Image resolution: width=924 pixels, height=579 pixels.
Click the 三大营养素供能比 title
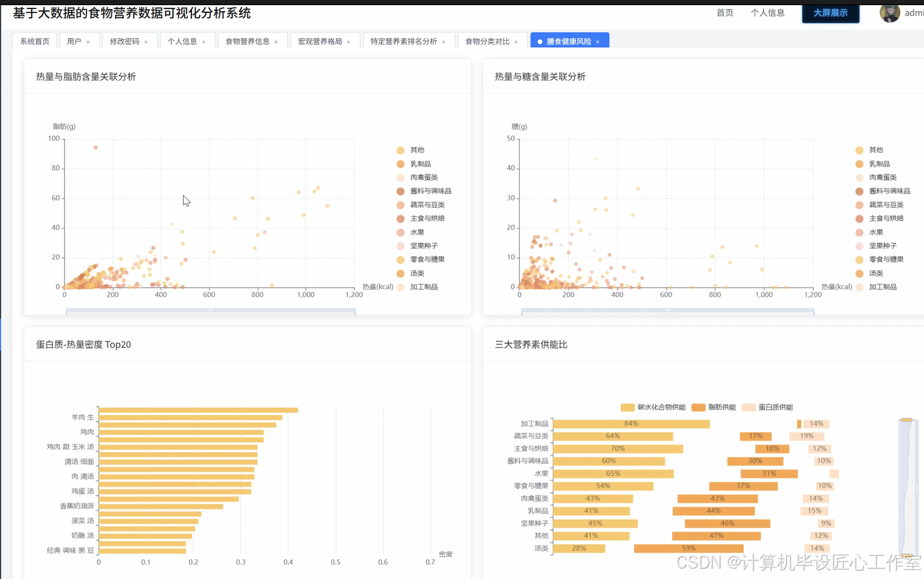[531, 344]
